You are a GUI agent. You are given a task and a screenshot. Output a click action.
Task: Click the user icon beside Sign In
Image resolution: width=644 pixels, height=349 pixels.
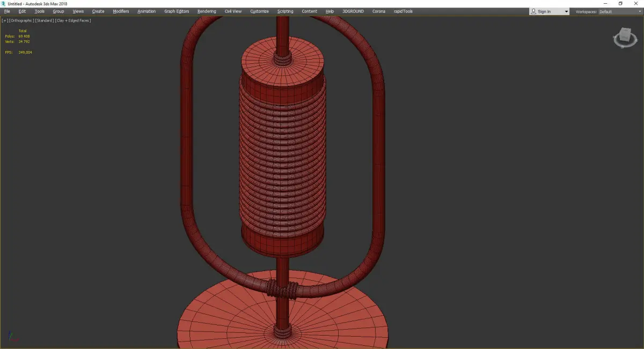pyautogui.click(x=533, y=11)
